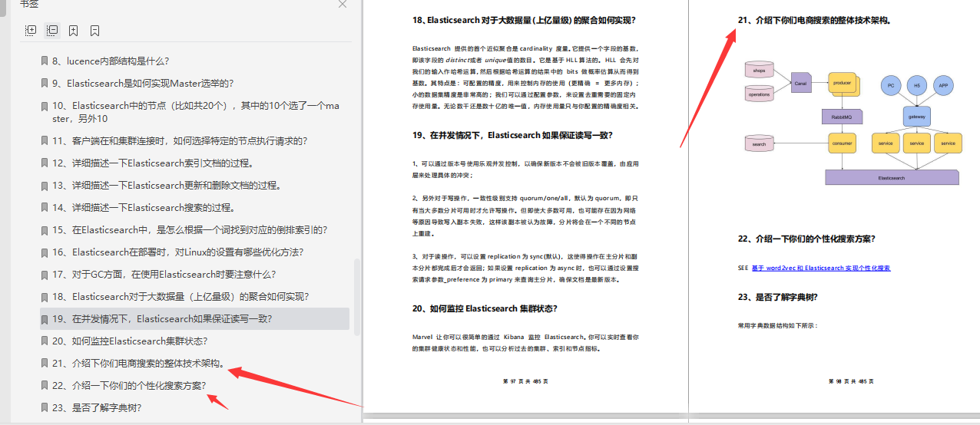Click the producer box in the diagram
This screenshot has width=980, height=425.
(x=843, y=83)
